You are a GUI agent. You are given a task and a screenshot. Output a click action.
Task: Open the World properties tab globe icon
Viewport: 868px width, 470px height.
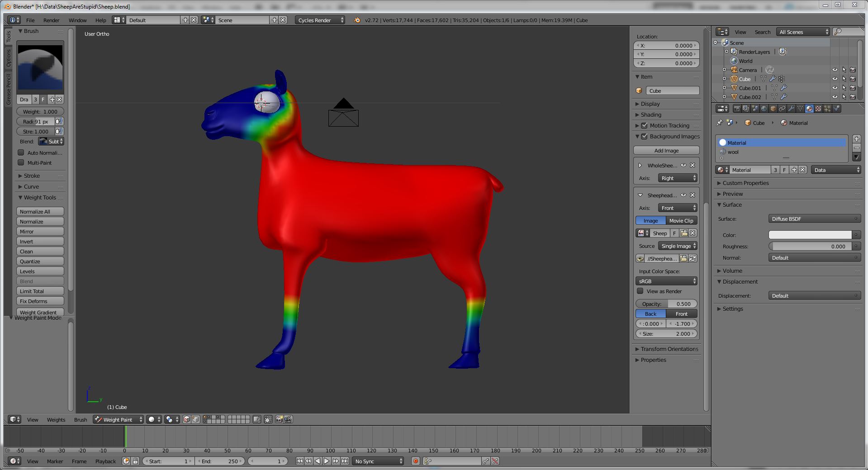764,109
